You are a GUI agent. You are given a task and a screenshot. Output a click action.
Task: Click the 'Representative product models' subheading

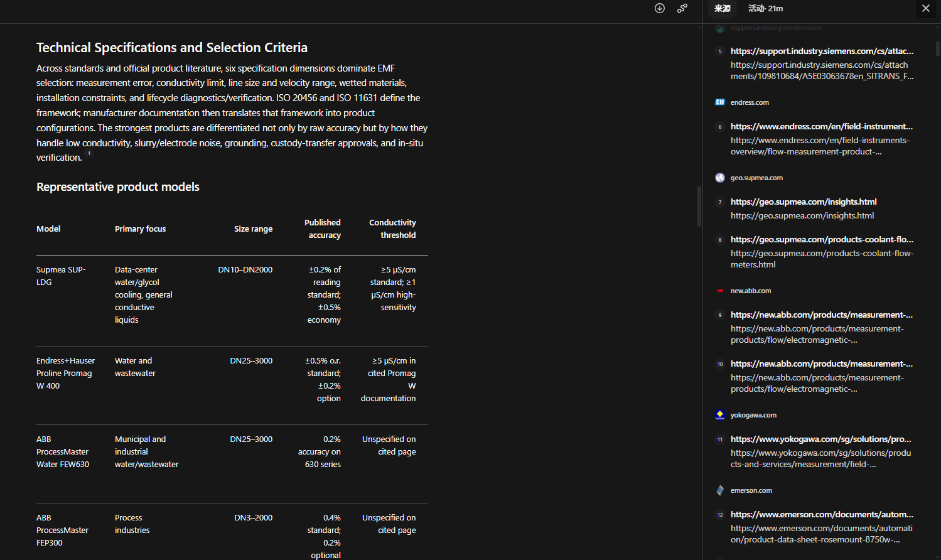pyautogui.click(x=118, y=187)
